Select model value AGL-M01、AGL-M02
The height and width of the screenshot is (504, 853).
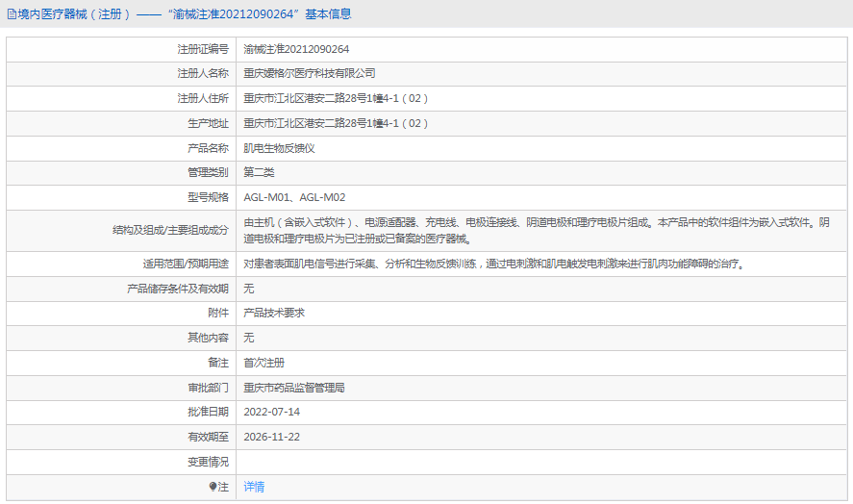click(294, 197)
